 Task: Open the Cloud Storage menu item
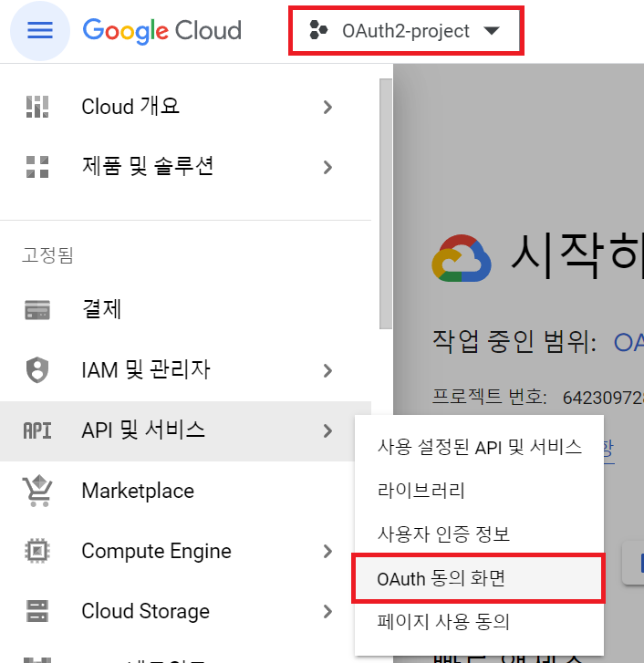point(186,611)
